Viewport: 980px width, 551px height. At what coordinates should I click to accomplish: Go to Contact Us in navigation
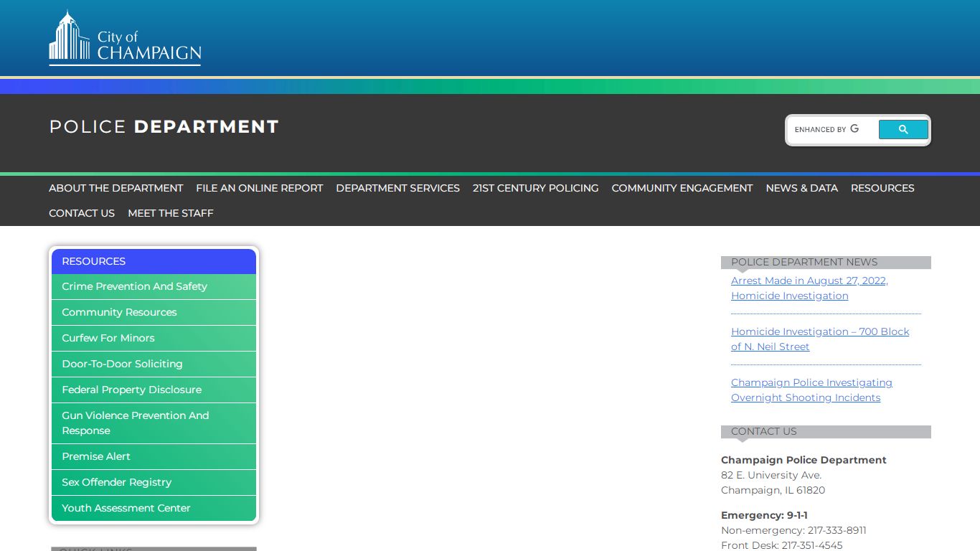point(82,213)
